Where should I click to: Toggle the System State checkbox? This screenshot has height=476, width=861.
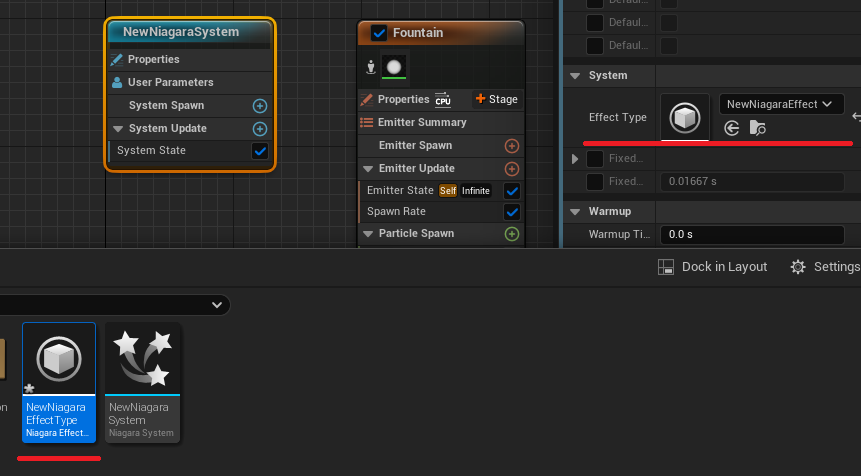(260, 150)
